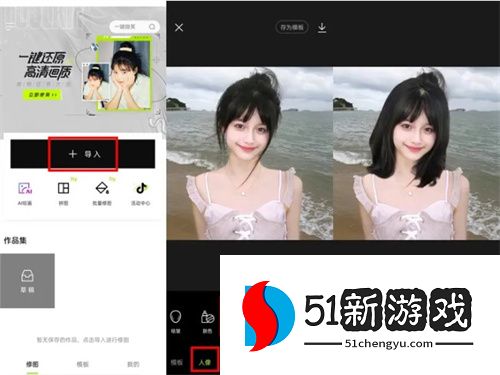Select the face shape tool icon in editor
The width and height of the screenshot is (500, 375).
pyautogui.click(x=176, y=316)
